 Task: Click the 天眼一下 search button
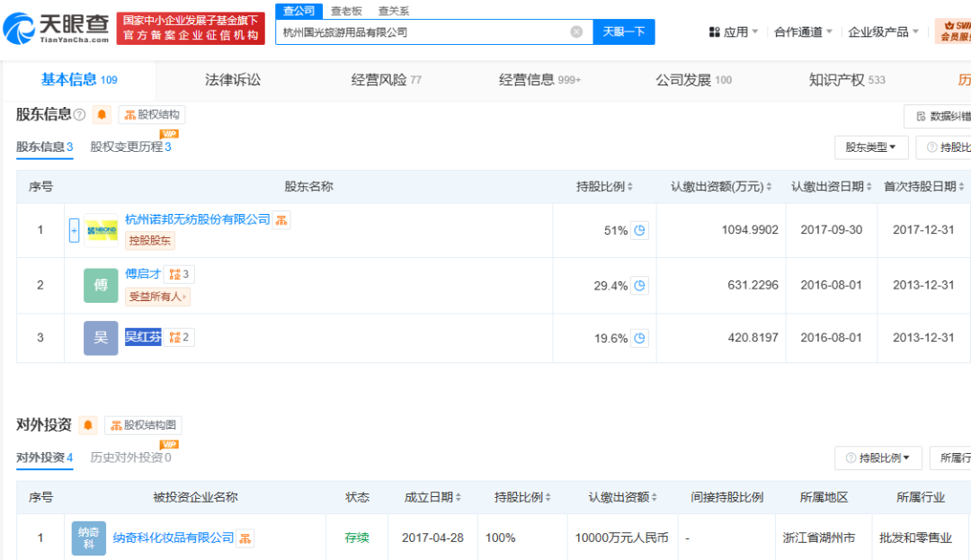(x=623, y=31)
